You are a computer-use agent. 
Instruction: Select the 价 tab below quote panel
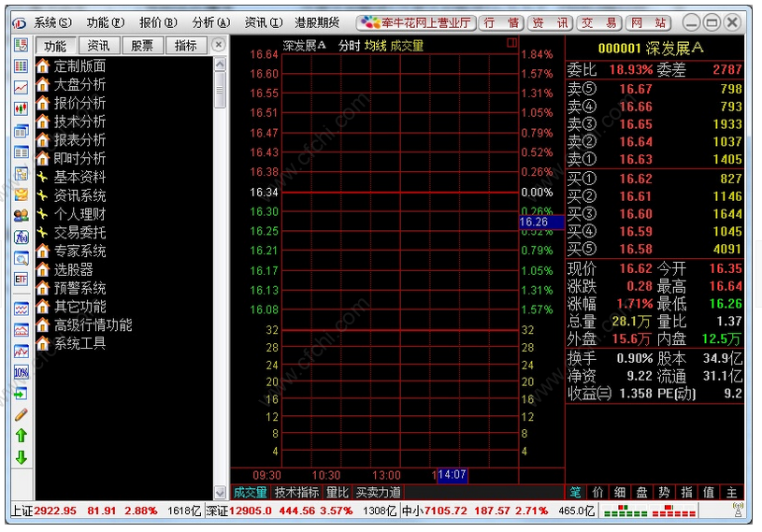(x=597, y=492)
